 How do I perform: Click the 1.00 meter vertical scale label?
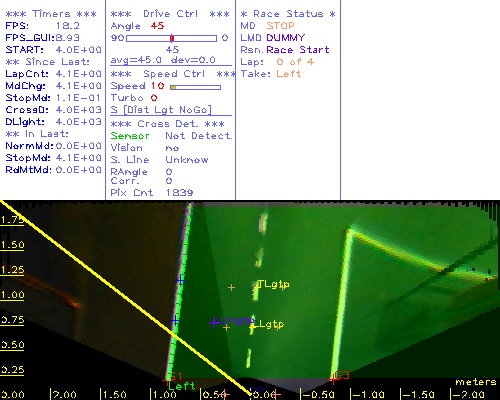click(12, 295)
